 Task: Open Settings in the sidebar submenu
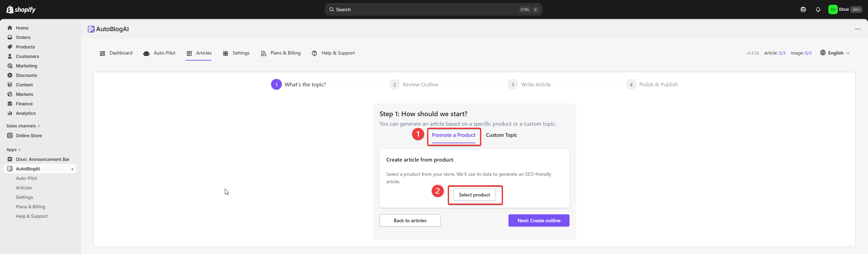24,197
